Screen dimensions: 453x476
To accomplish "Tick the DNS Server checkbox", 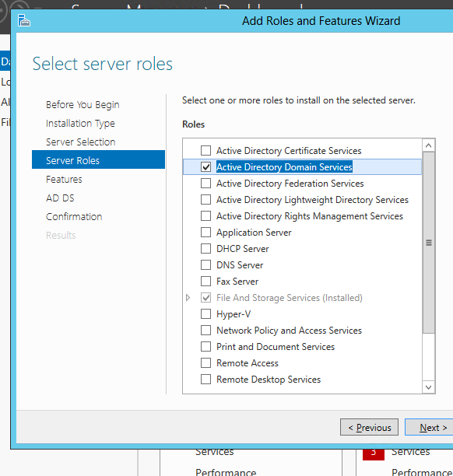I will (205, 265).
